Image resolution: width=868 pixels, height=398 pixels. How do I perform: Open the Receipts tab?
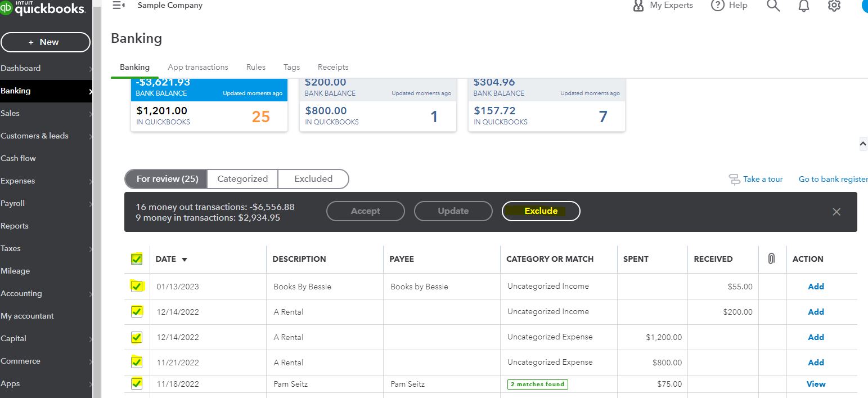[333, 67]
